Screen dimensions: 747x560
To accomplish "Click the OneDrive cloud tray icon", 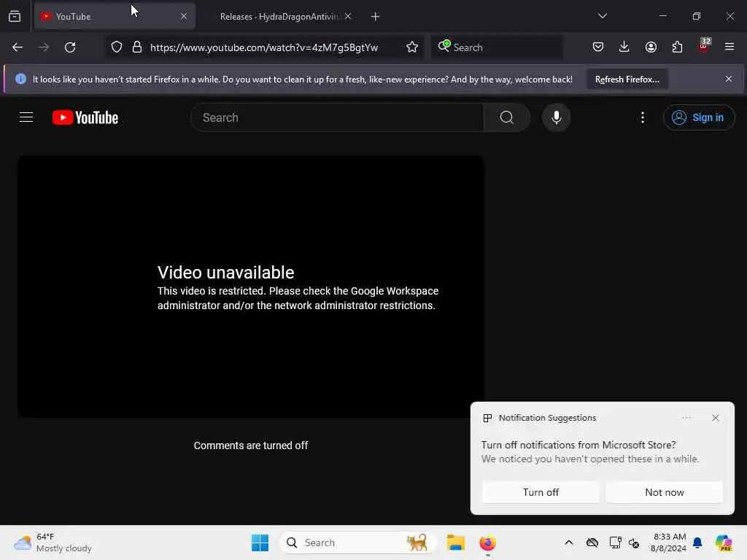I will tap(592, 542).
